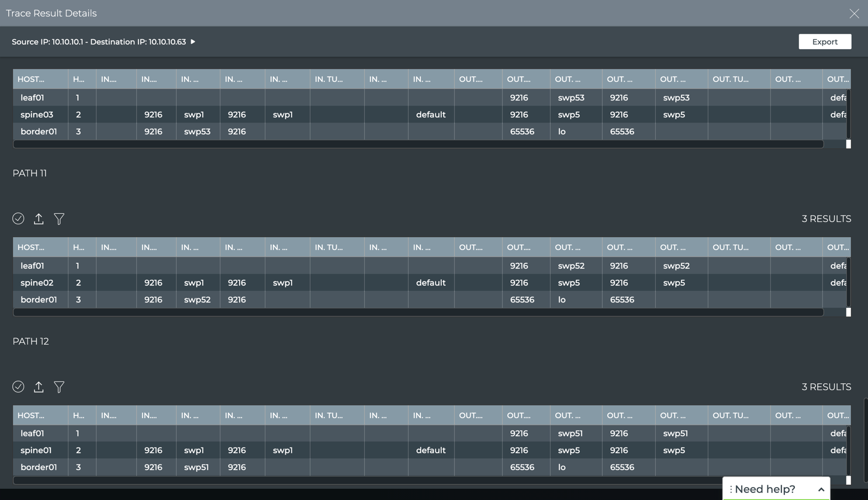Click the Export button
Screen dimensions: 868x500
click(824, 41)
